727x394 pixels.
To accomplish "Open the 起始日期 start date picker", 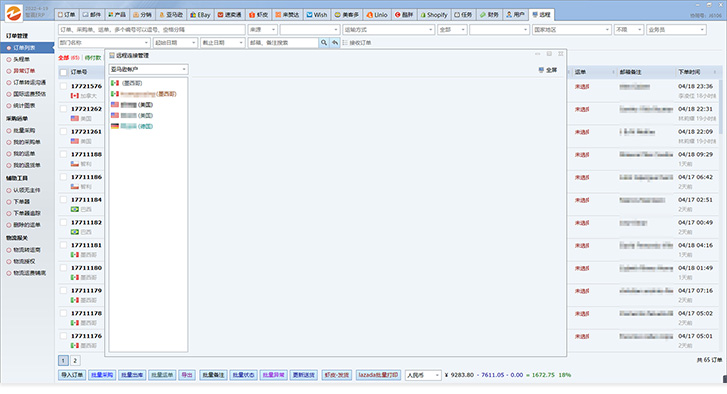I will [175, 43].
